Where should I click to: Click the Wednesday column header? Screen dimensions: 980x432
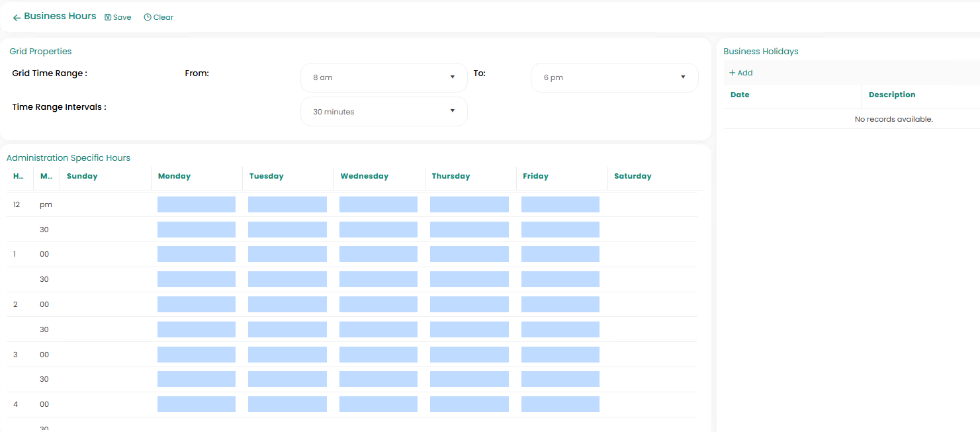click(364, 176)
